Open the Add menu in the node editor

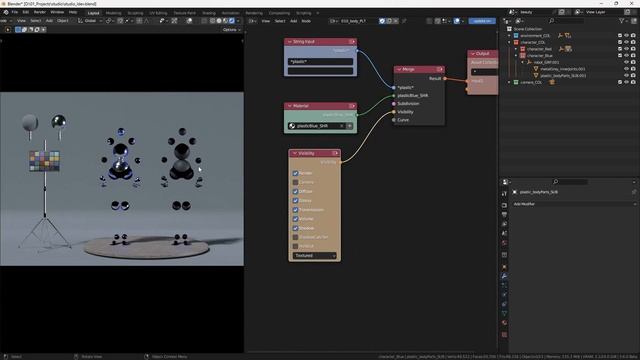pyautogui.click(x=293, y=21)
